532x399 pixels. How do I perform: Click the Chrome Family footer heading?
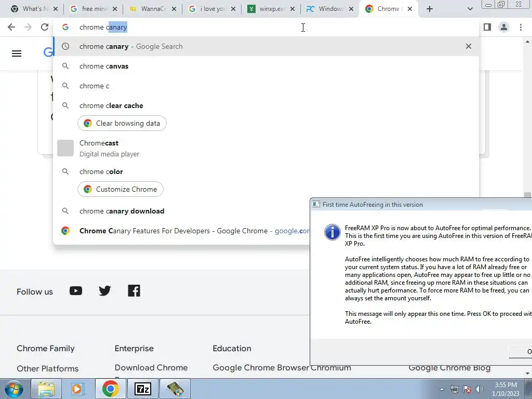(46, 349)
